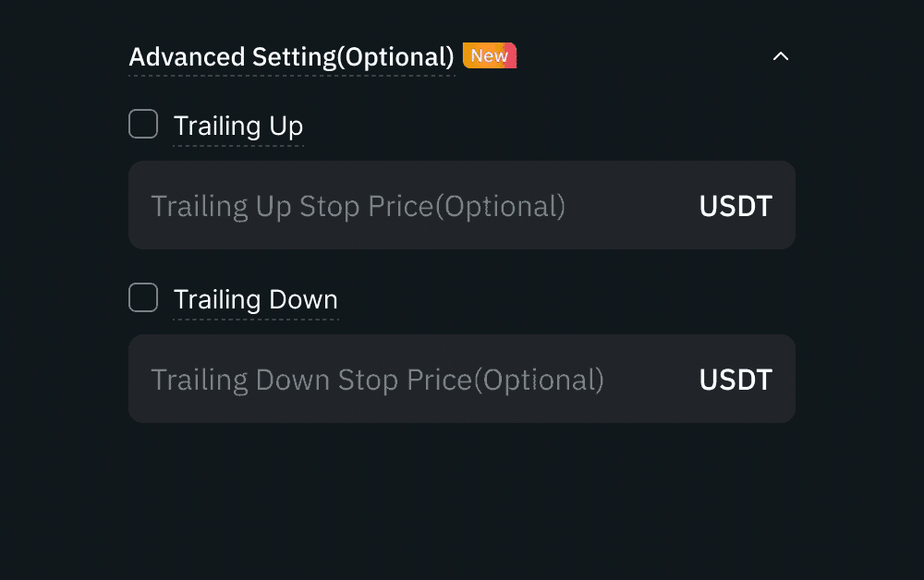Open the New feature tag next to Advanced Setting

tap(489, 55)
